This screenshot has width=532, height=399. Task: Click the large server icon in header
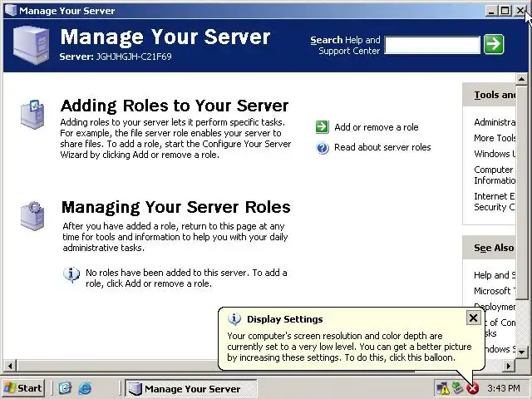click(x=31, y=45)
